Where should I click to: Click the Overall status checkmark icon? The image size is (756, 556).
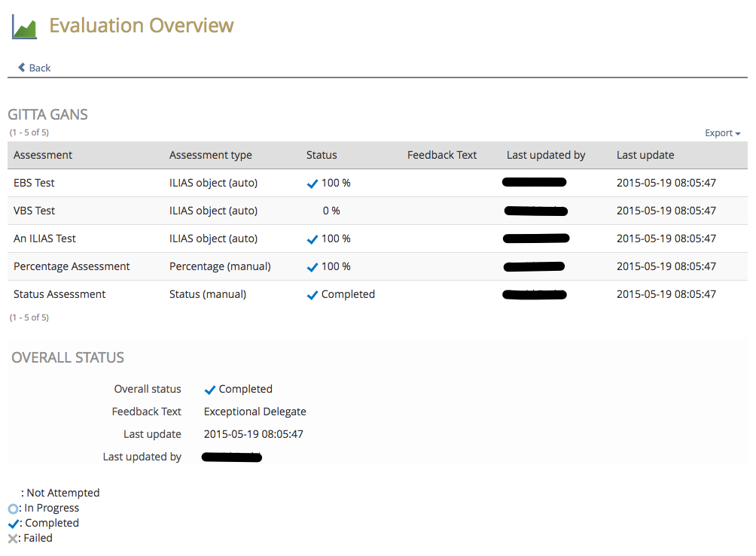210,390
